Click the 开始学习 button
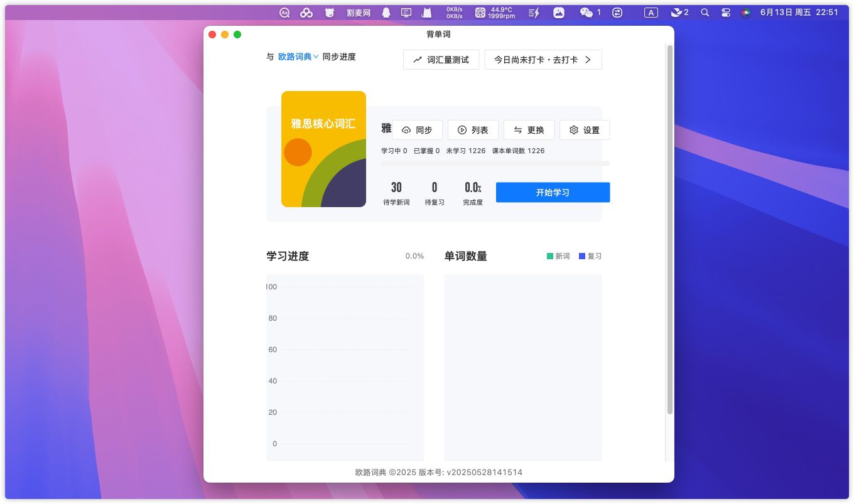Screen dimensions: 854x504 pos(553,193)
